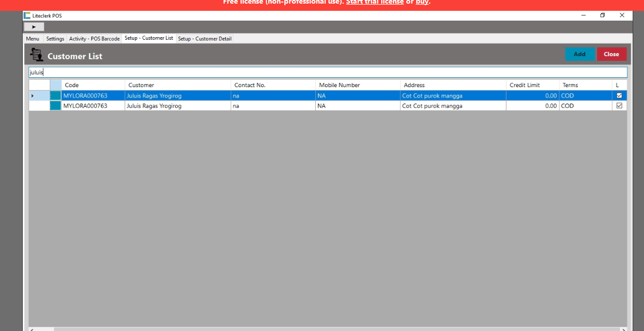Restore down the Liteclerk POS window

point(602,15)
